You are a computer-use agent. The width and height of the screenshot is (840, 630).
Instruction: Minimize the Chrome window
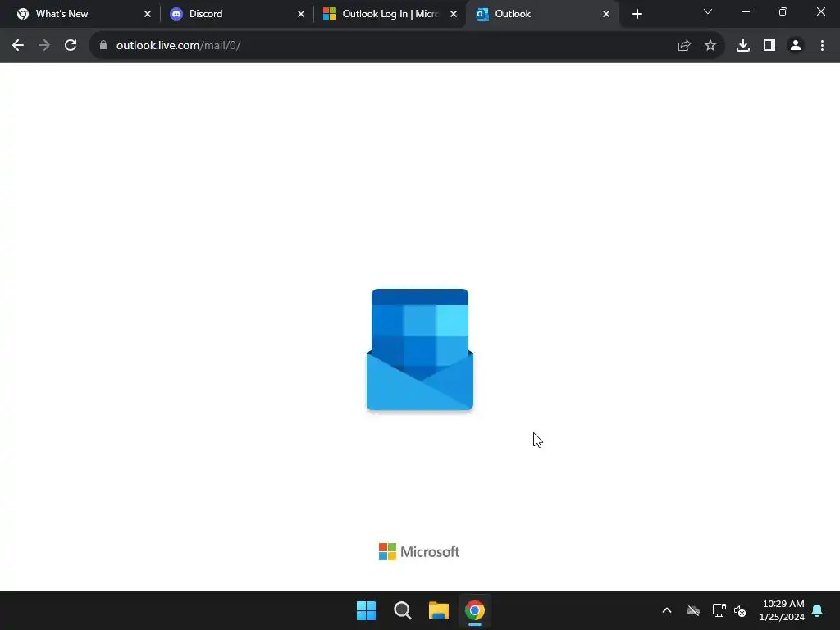(x=745, y=11)
